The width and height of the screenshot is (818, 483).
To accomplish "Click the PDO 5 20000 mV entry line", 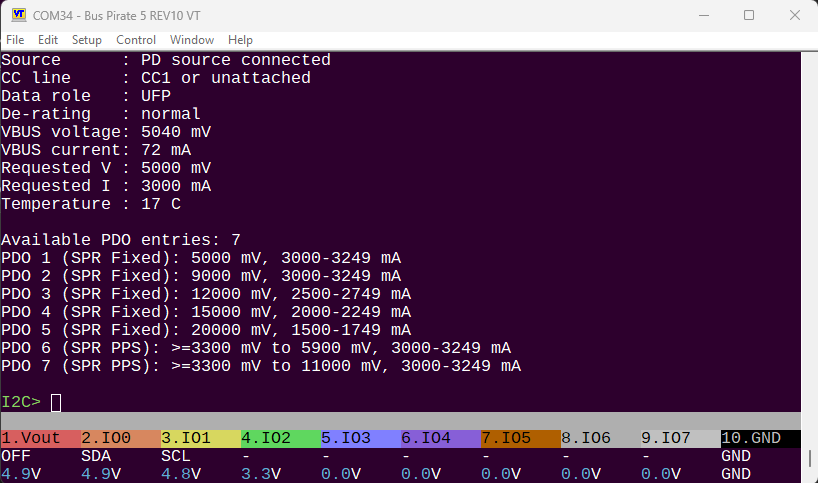I will point(206,330).
